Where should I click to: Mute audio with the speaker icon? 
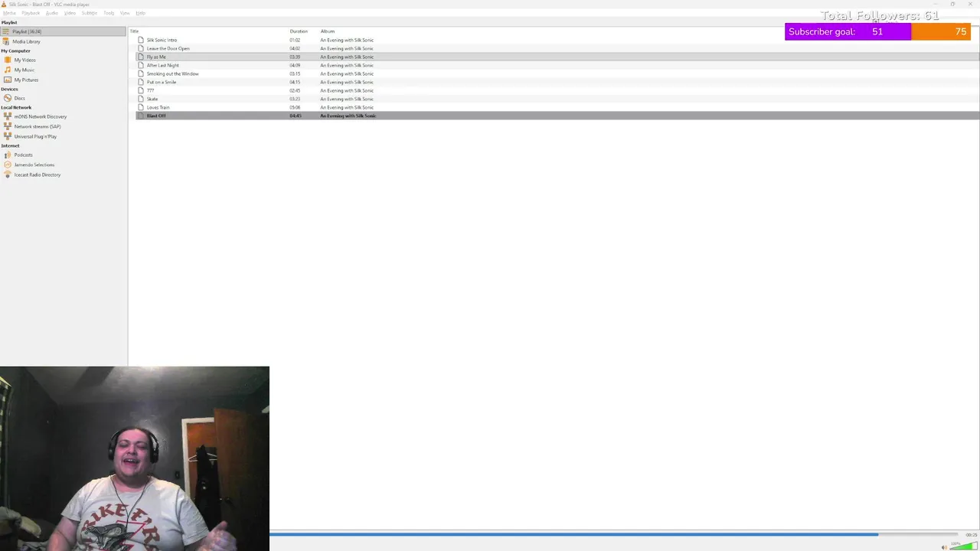click(944, 547)
